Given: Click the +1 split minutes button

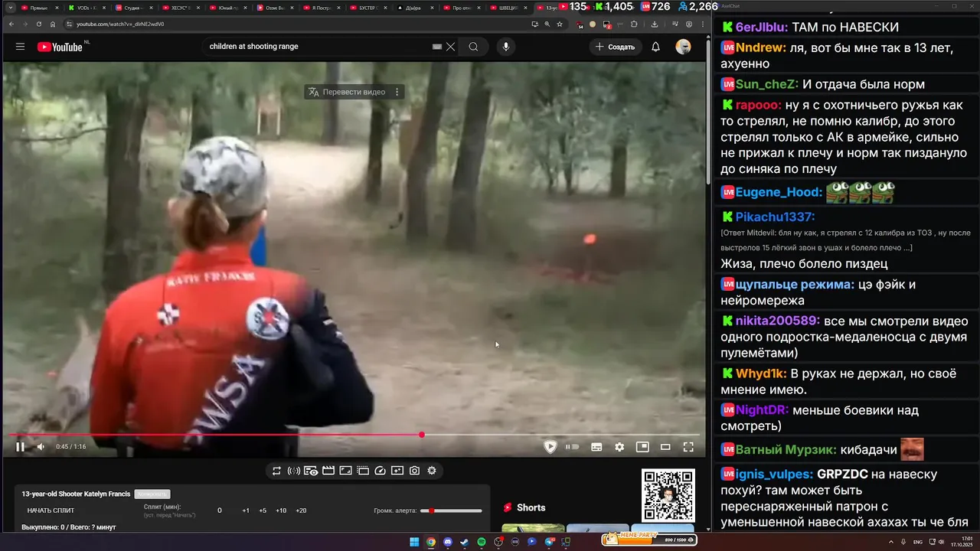Looking at the screenshot, I should [x=246, y=510].
